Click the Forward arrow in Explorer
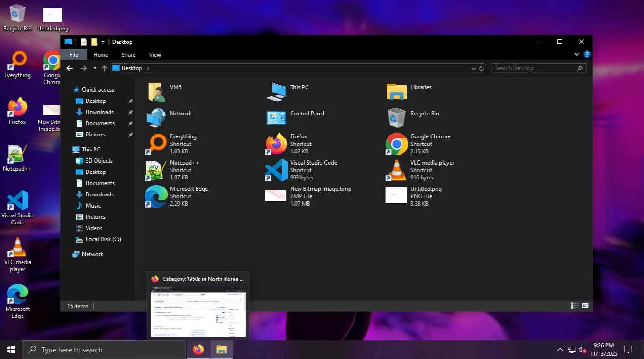The image size is (644, 359). tap(84, 68)
